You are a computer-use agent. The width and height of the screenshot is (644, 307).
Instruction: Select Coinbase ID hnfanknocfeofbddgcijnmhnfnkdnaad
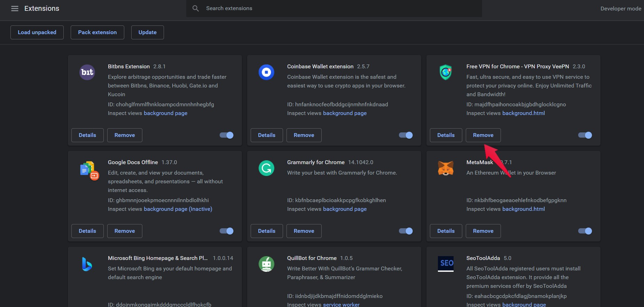pos(341,105)
